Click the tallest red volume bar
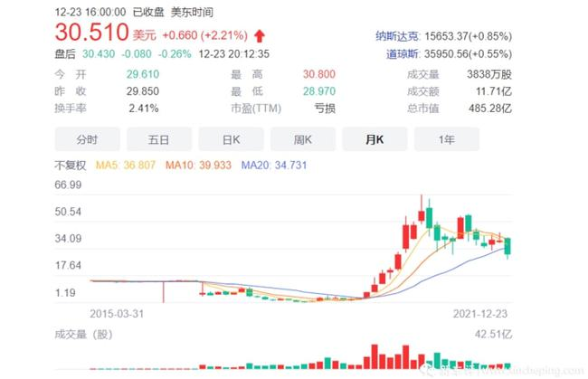This screenshot has width=588, height=379. (375, 357)
